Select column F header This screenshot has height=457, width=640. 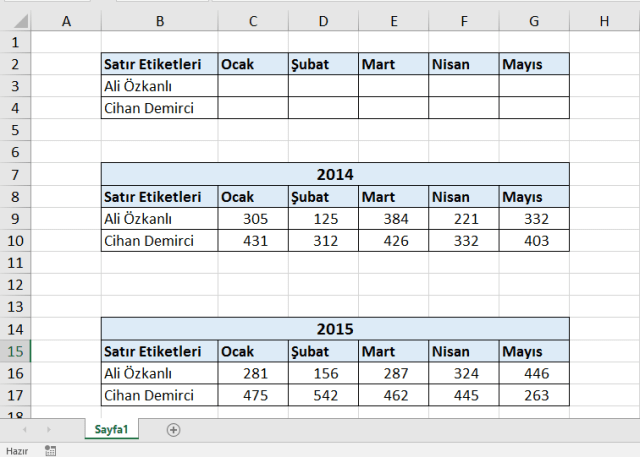[x=464, y=21]
